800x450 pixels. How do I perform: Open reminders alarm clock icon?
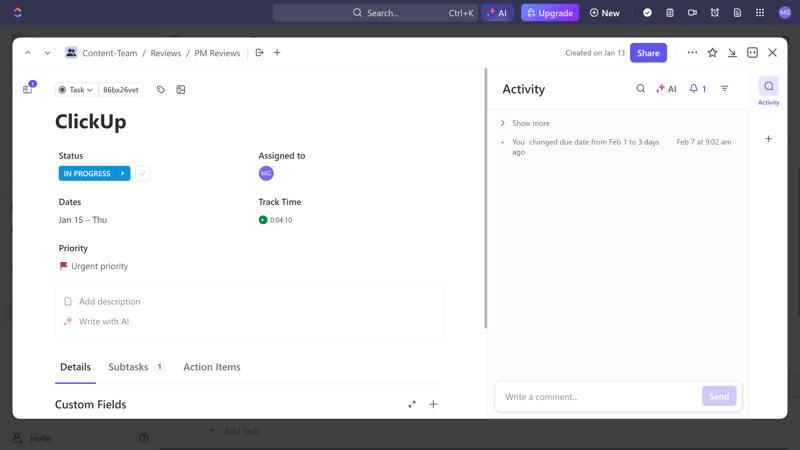coord(715,13)
